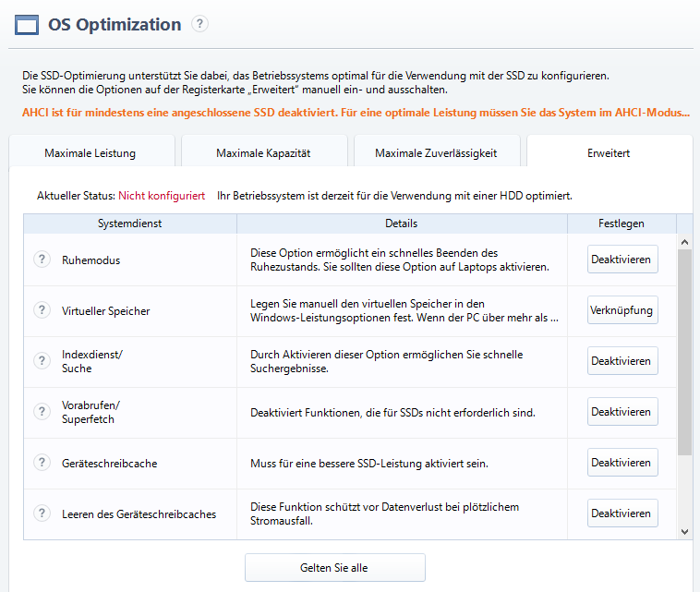Image resolution: width=700 pixels, height=592 pixels.
Task: Show help for Leeren des Geräteschreibcaches
Action: tap(42, 513)
